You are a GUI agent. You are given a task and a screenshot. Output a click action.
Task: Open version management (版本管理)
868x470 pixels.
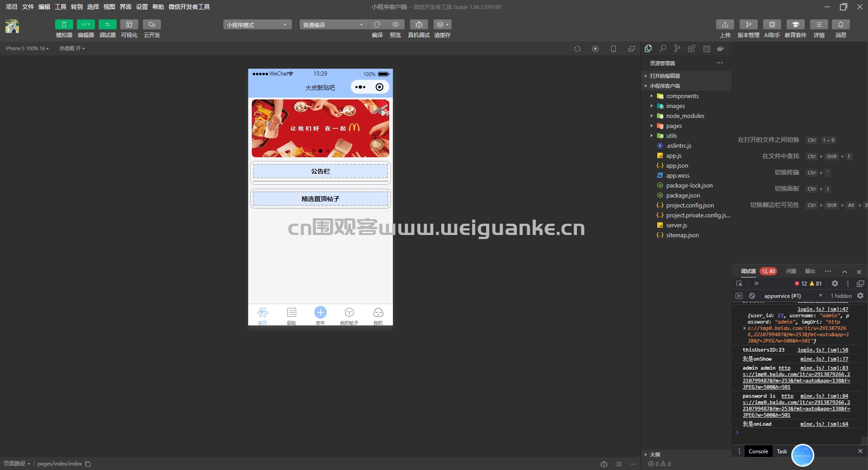[748, 24]
